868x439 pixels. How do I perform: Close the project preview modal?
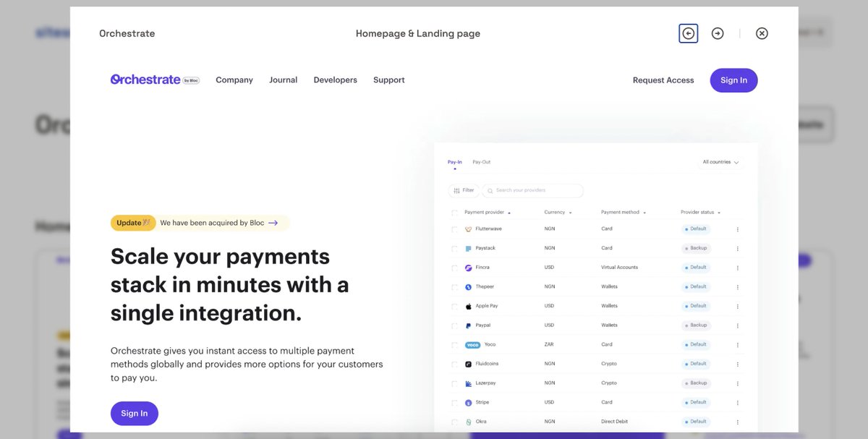(762, 33)
